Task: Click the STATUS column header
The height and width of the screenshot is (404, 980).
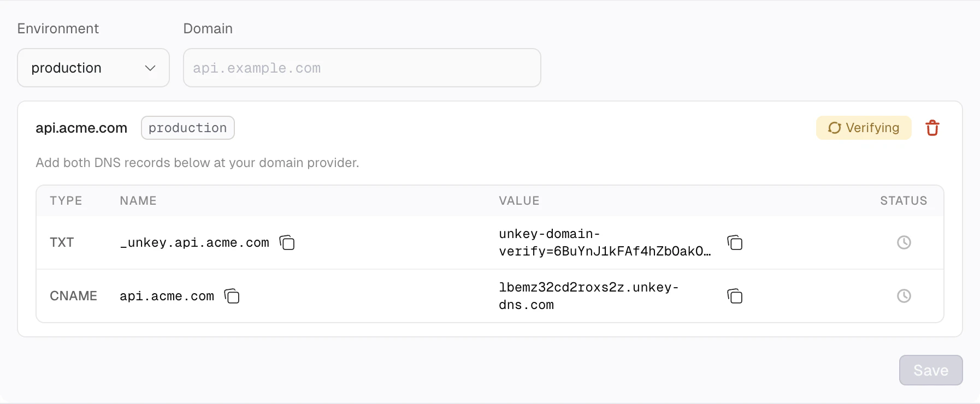Action: click(x=904, y=200)
